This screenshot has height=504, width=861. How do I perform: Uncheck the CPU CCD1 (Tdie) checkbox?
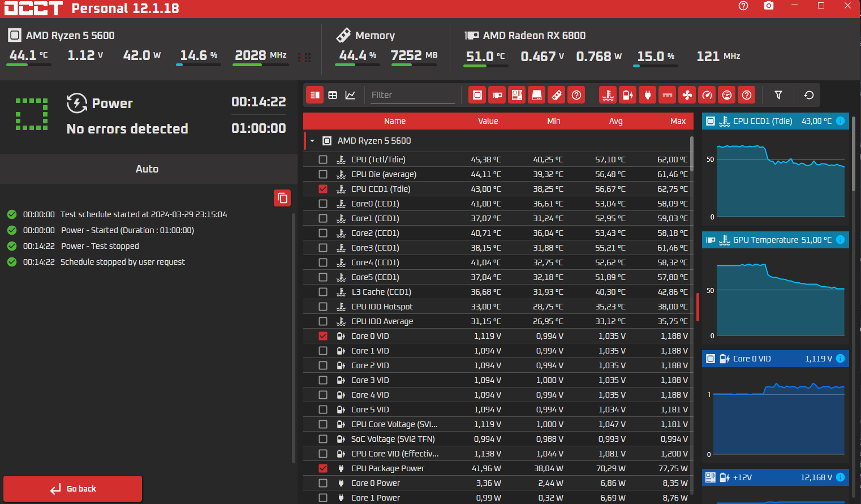point(323,189)
